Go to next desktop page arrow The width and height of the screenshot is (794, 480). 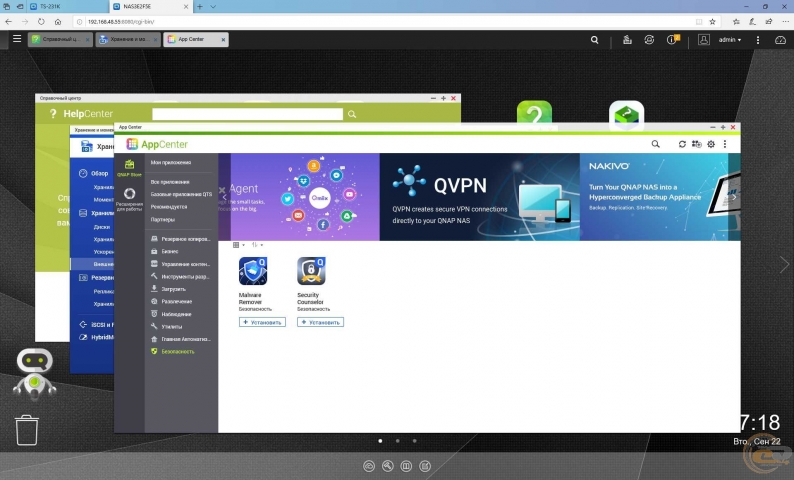(784, 265)
